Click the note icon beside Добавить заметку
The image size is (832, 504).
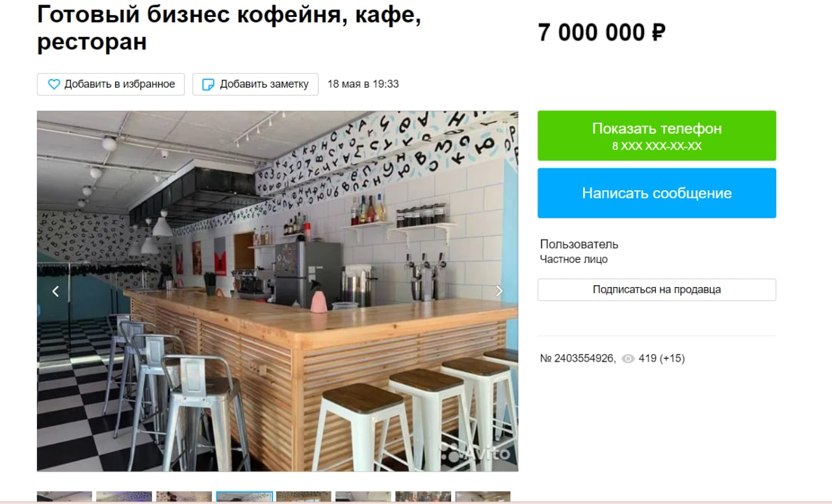pyautogui.click(x=209, y=84)
